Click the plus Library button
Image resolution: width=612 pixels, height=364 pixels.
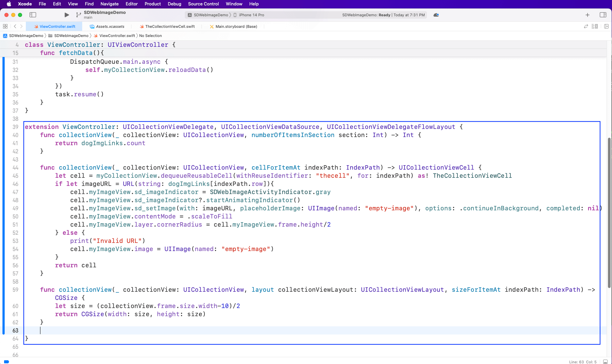pos(587,15)
